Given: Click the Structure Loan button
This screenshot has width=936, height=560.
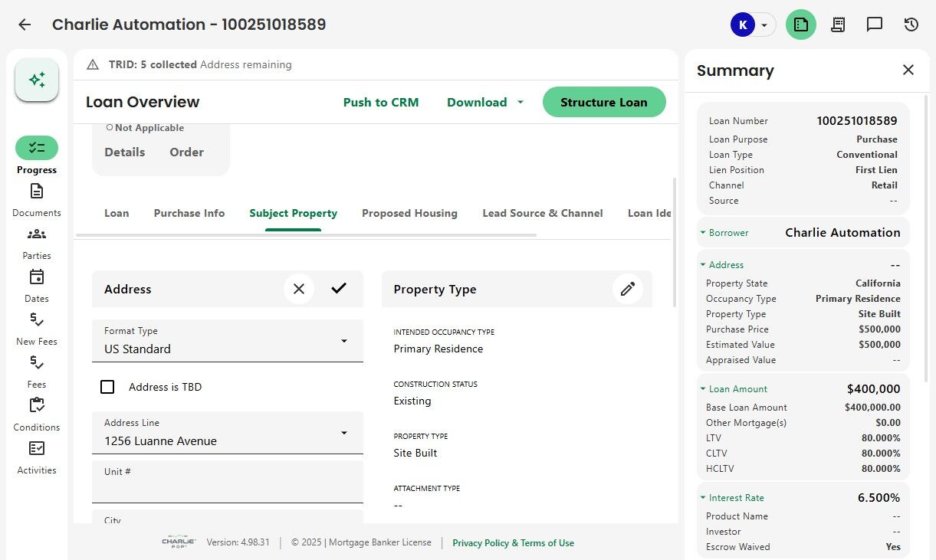Looking at the screenshot, I should [603, 102].
